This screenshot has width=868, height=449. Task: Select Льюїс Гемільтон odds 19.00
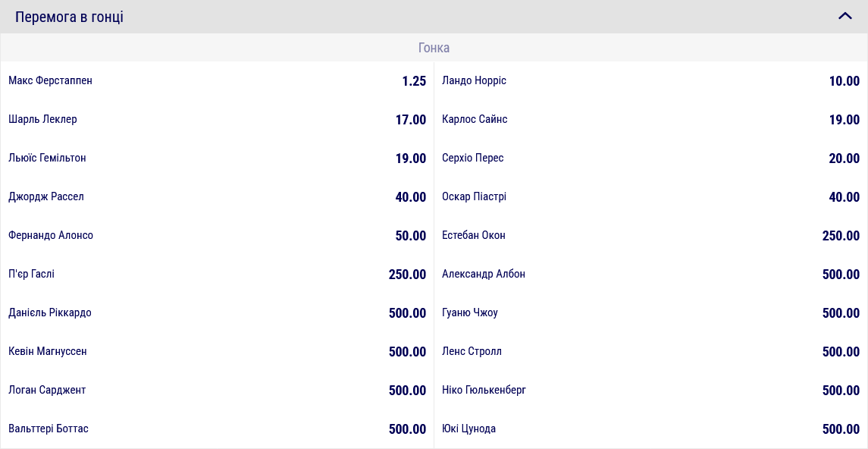tap(411, 159)
